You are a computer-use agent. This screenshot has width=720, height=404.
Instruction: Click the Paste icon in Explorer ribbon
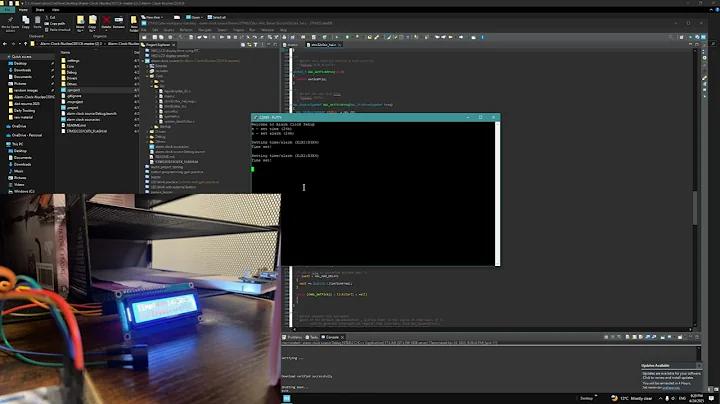pos(37,22)
